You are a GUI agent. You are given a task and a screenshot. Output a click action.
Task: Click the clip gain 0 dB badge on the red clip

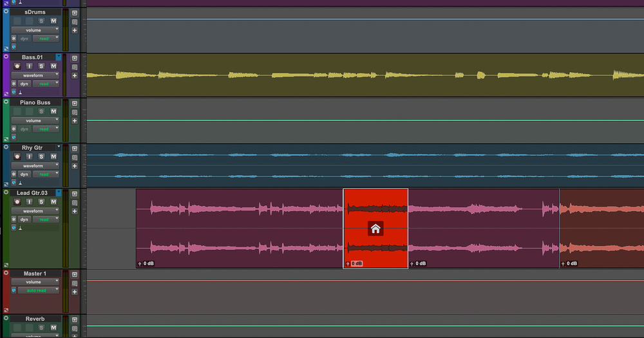pos(355,263)
